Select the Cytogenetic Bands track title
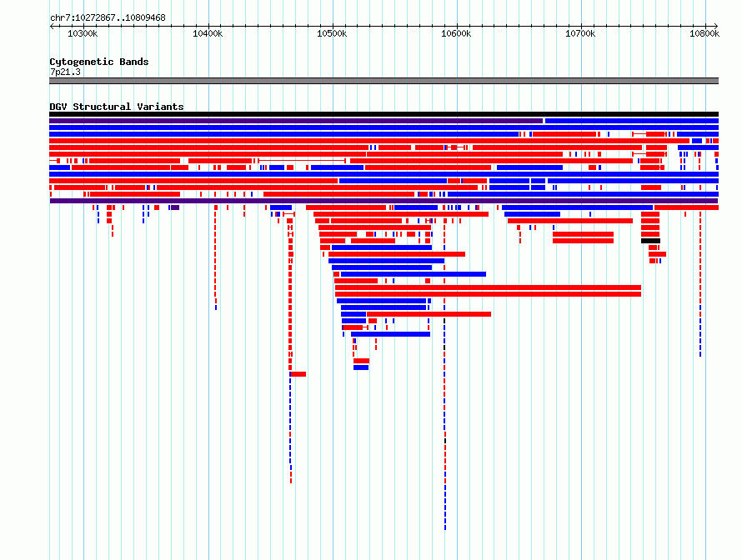 pos(99,62)
